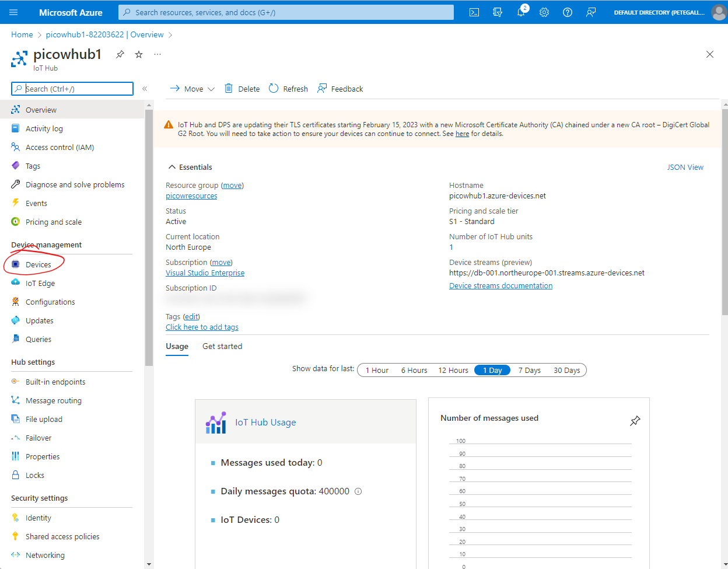Close the picowhub1 blade

[710, 54]
